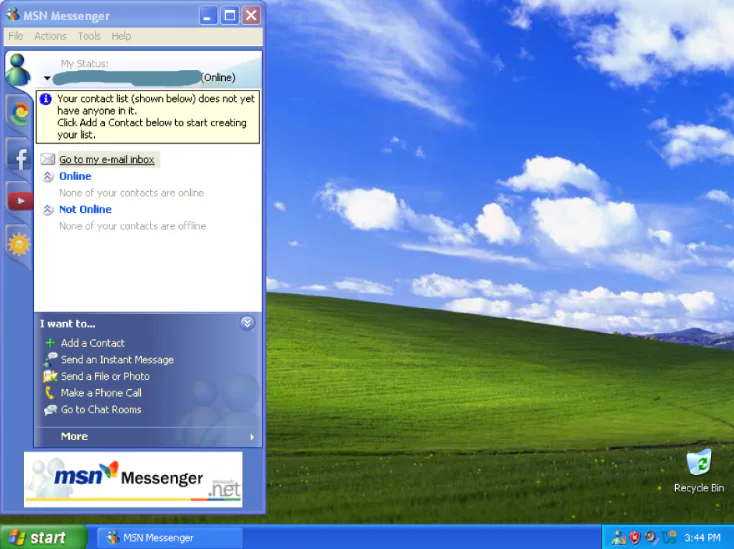Click Send a File or Photo link
Screen dimensions: 734x549
[105, 376]
